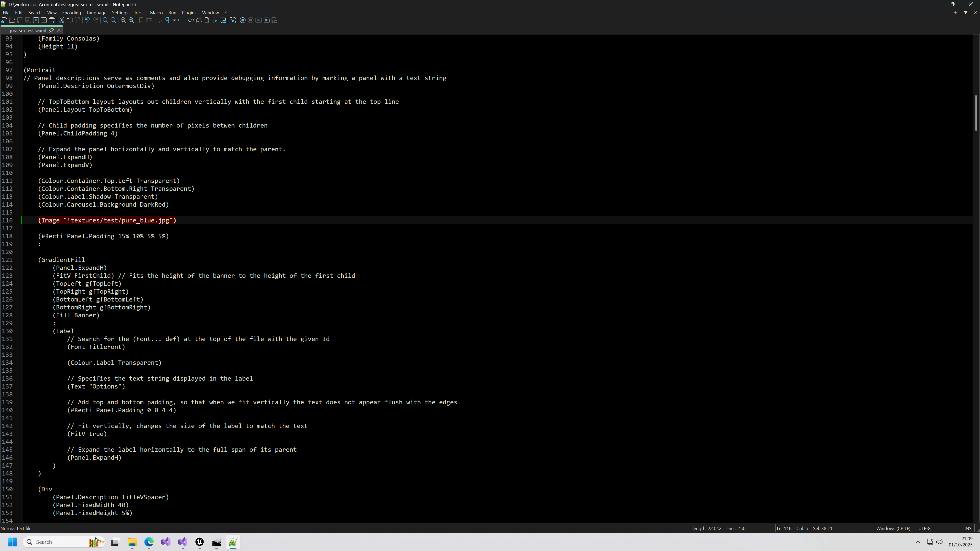Click the Print toolbar icon
980x551 pixels.
[x=52, y=20]
